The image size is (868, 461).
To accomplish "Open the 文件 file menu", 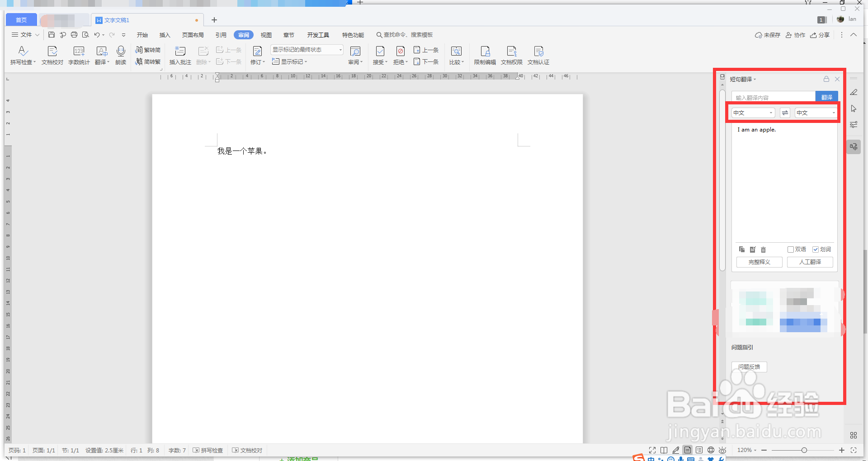I will [x=25, y=35].
